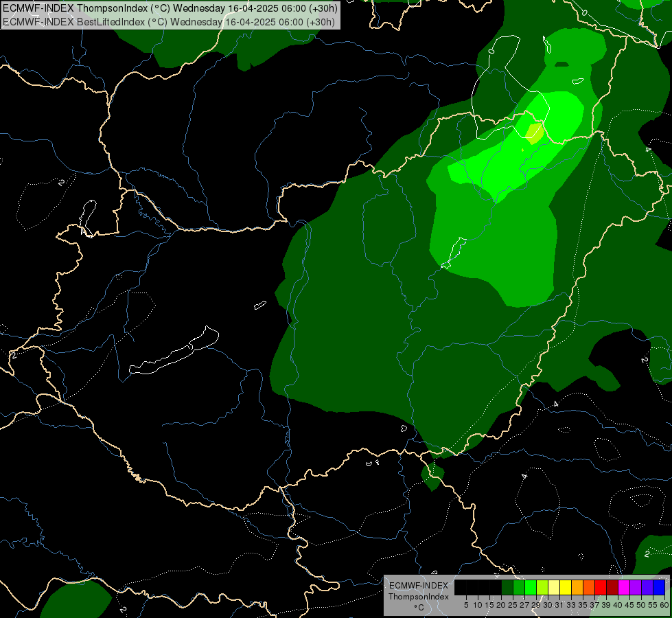Click legend tick label '20'

[x=501, y=605]
